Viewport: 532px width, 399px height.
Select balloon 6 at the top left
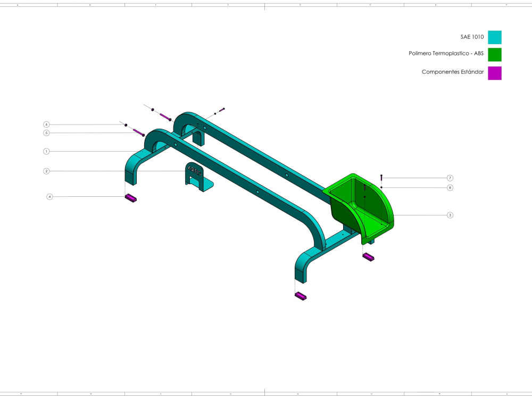[46, 123]
